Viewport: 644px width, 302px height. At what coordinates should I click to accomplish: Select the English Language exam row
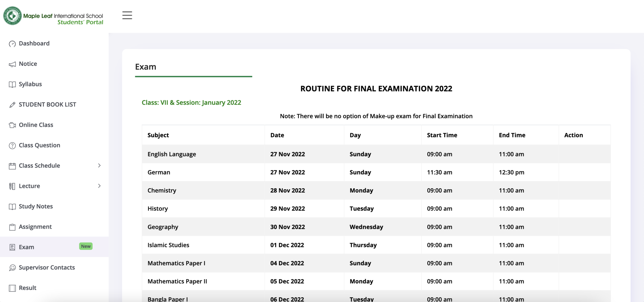click(172, 154)
